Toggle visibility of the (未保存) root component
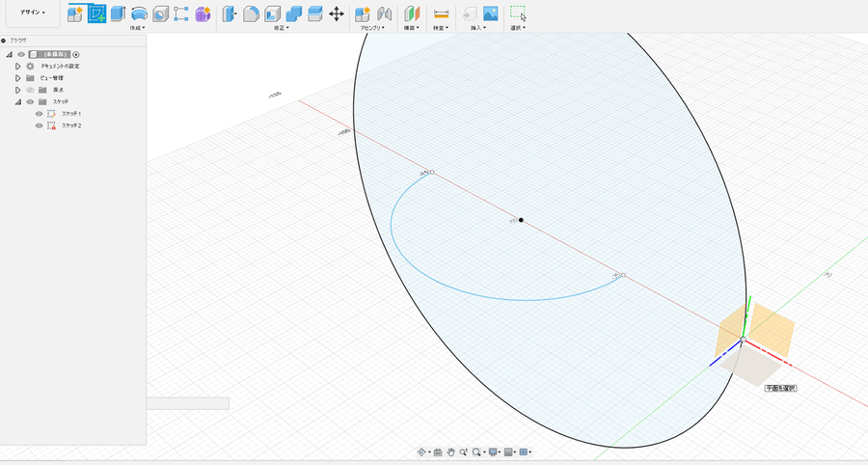Screen dimensions: 868x465 pyautogui.click(x=21, y=54)
